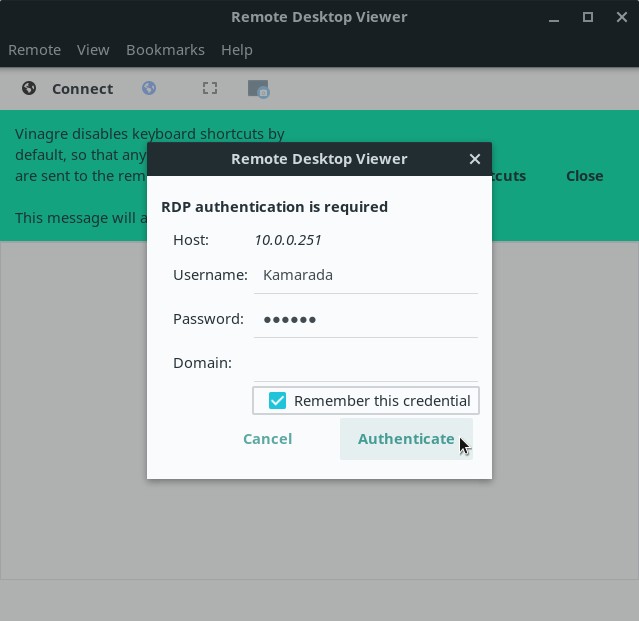Expand the Bookmarks menu
639x621 pixels.
(x=165, y=49)
